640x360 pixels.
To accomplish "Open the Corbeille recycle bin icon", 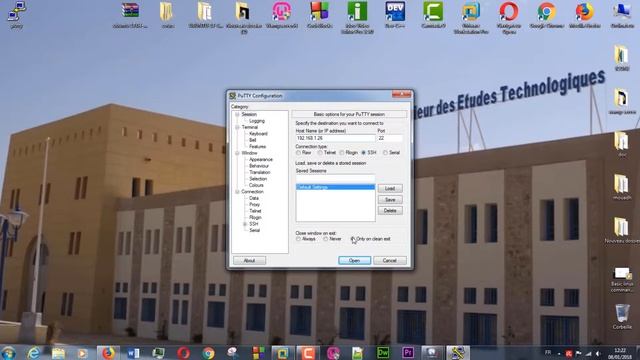I will [622, 317].
